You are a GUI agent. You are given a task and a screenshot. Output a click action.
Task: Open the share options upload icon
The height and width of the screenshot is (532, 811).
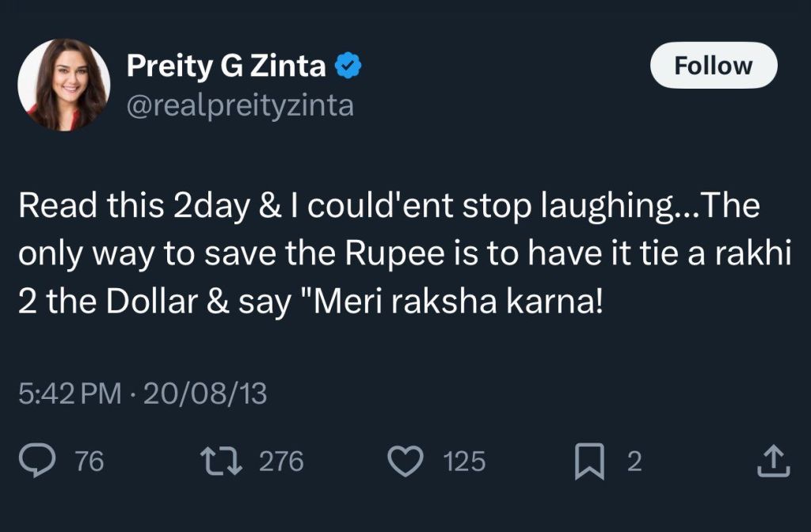(775, 461)
